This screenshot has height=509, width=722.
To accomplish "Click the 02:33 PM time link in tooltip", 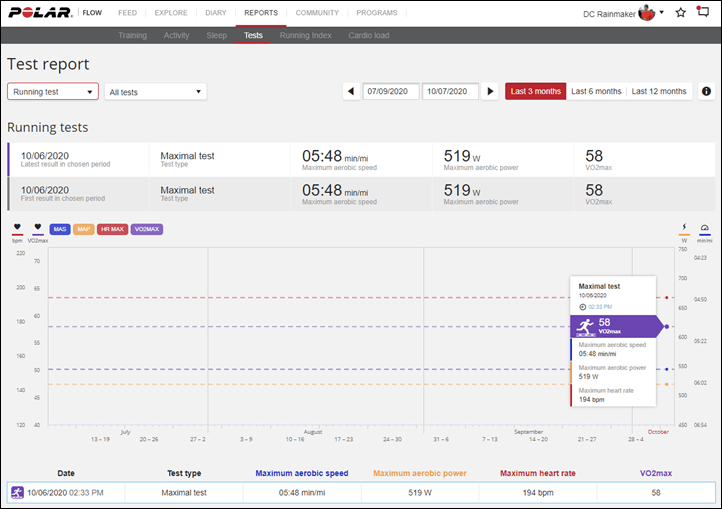I will coord(600,307).
